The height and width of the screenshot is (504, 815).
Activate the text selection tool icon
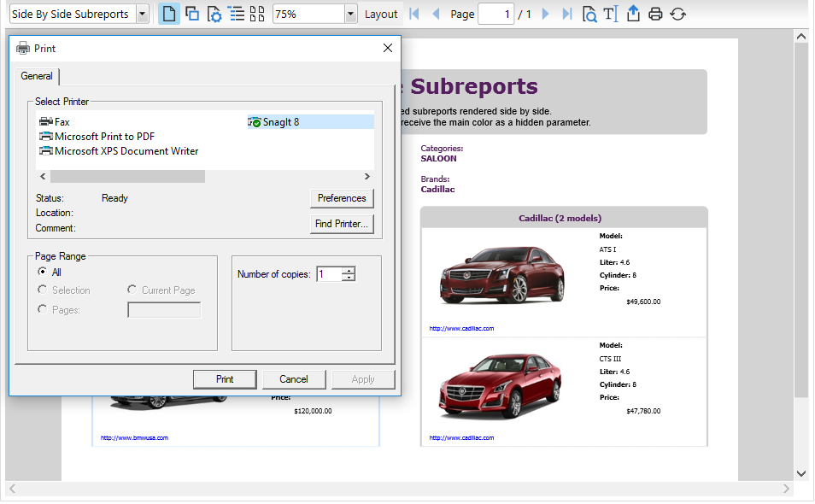[x=611, y=14]
